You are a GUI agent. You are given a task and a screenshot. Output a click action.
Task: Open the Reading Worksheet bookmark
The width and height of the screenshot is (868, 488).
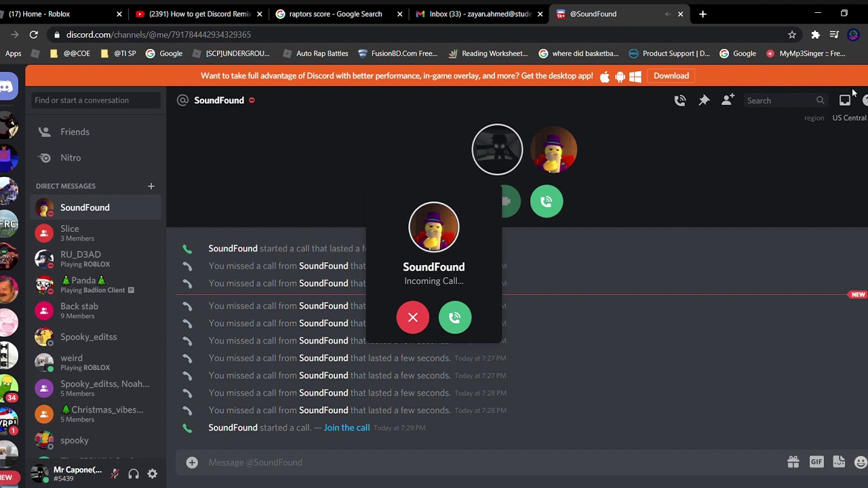[x=488, y=54]
